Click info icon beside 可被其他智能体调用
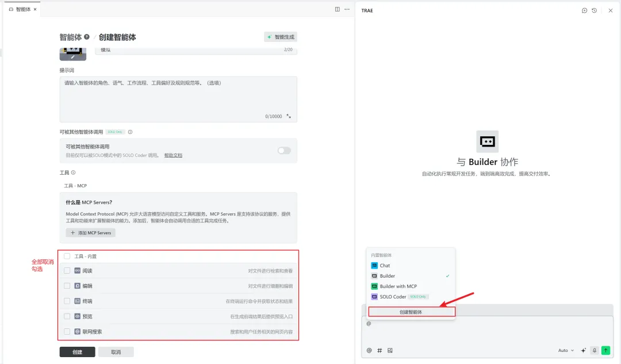Image resolution: width=621 pixels, height=364 pixels. click(131, 132)
